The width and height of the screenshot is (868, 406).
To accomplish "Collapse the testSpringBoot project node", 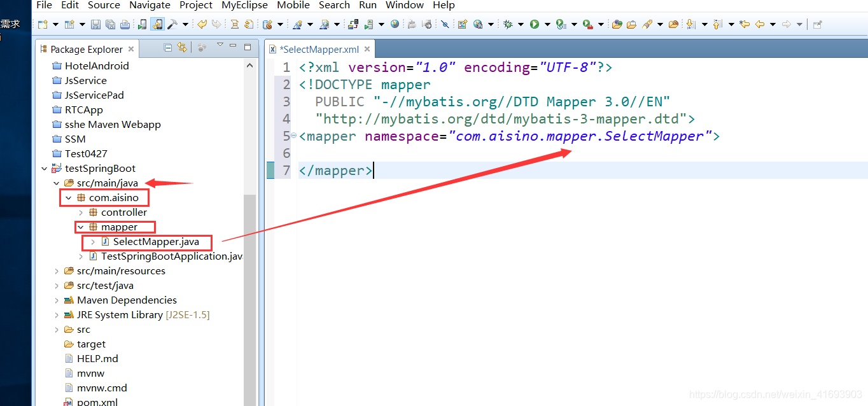I will click(x=44, y=169).
